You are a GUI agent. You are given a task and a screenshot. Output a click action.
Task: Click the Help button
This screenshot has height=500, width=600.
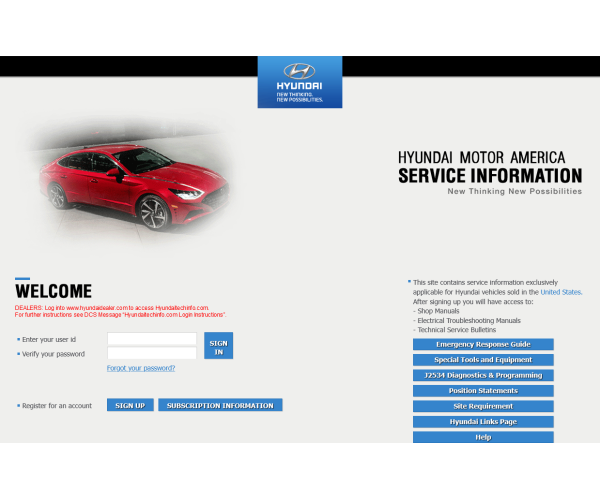pyautogui.click(x=483, y=437)
